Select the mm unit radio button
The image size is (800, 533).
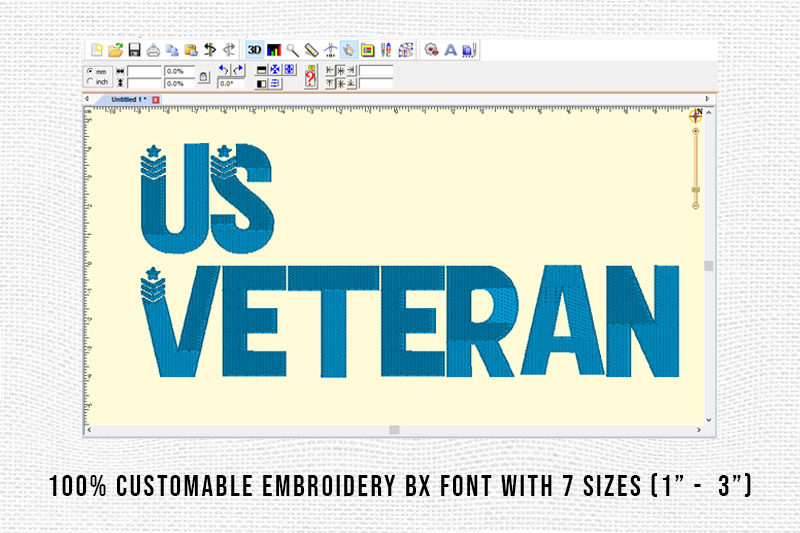90,71
